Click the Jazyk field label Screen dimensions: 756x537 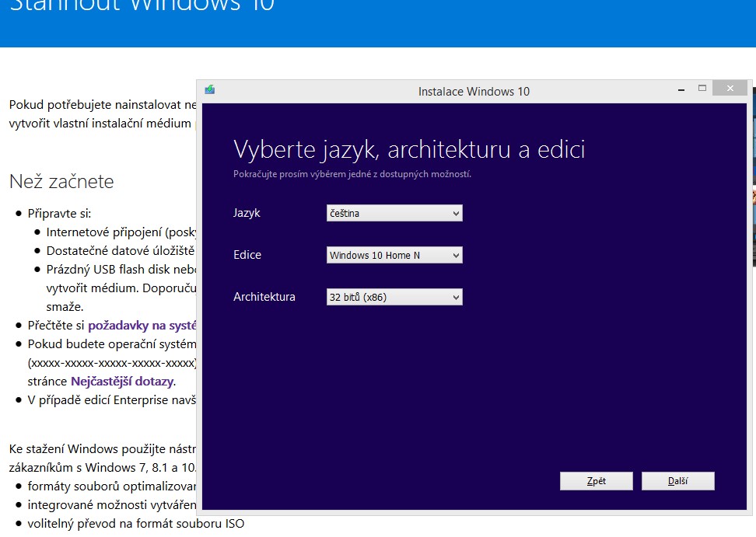coord(247,213)
